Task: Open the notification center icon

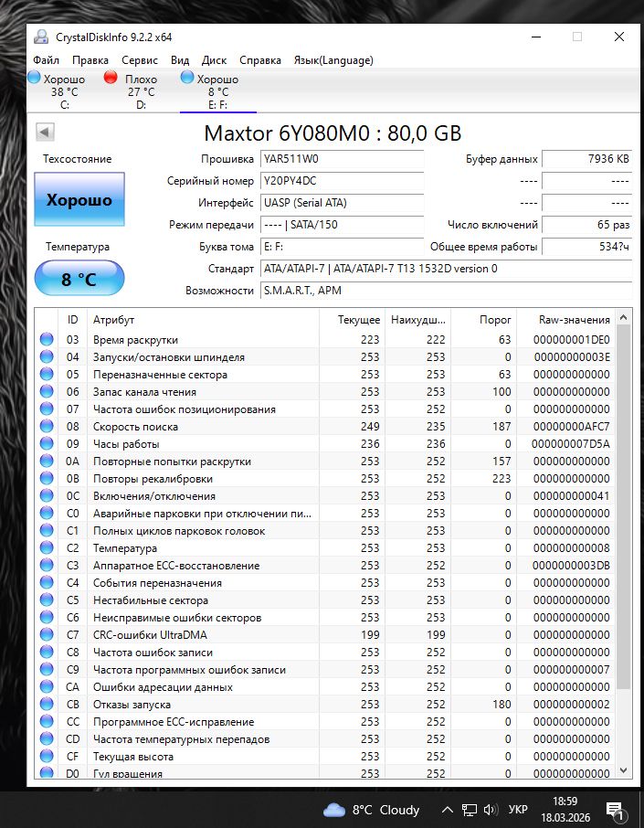Action: click(616, 810)
